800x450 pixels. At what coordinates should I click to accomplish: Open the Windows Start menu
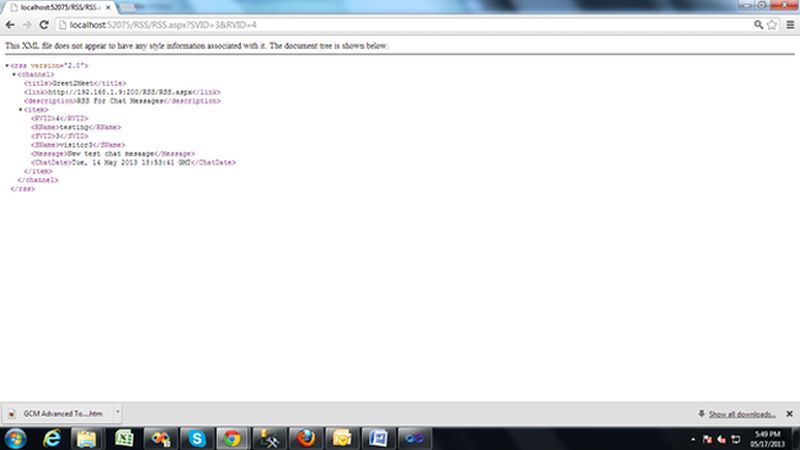15,439
